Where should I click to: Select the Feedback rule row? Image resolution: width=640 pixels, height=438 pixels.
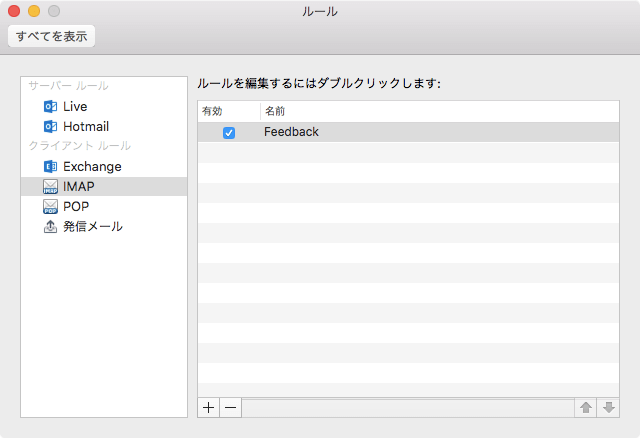click(x=400, y=132)
